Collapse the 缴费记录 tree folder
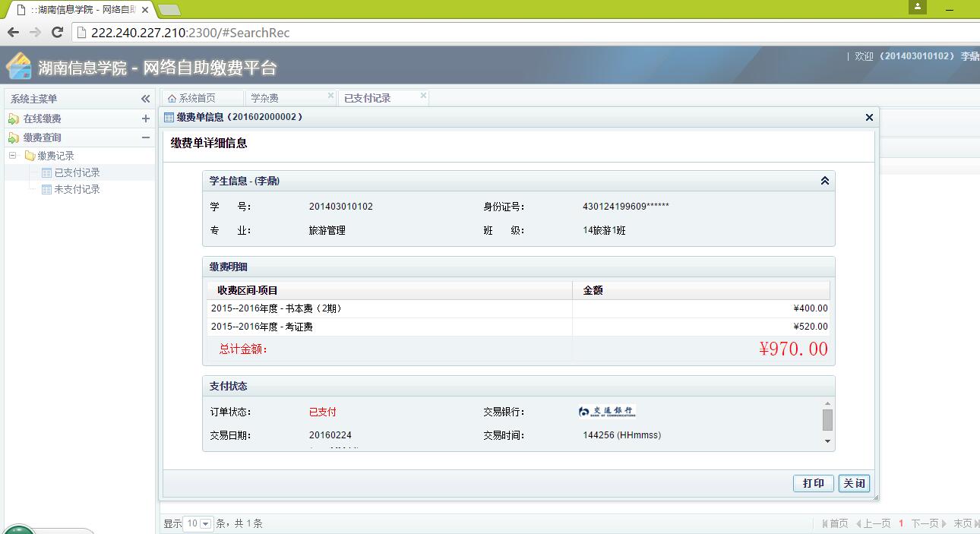Screen dimensions: 980x534 13,156
